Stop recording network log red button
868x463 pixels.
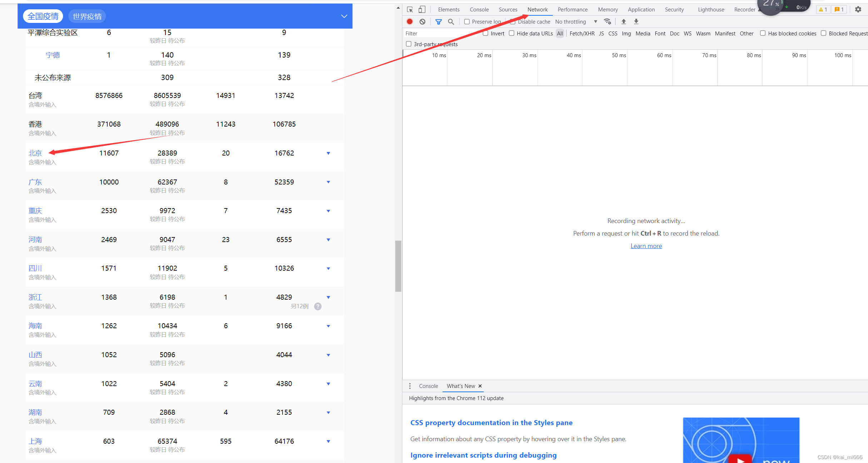click(410, 22)
